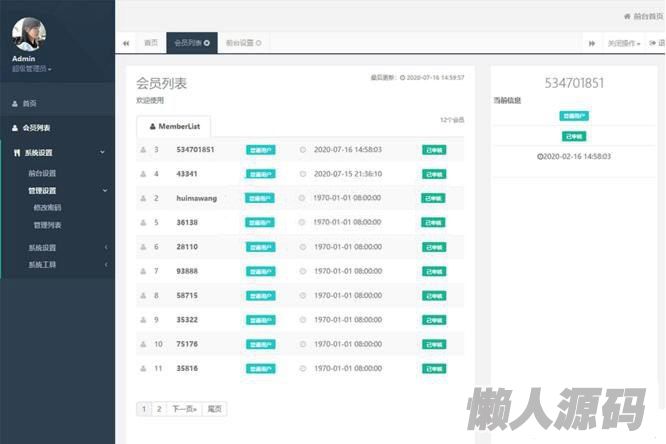This screenshot has width=666, height=444.
Task: Click the fast-forward tabs right arrow icon
Action: pos(592,43)
